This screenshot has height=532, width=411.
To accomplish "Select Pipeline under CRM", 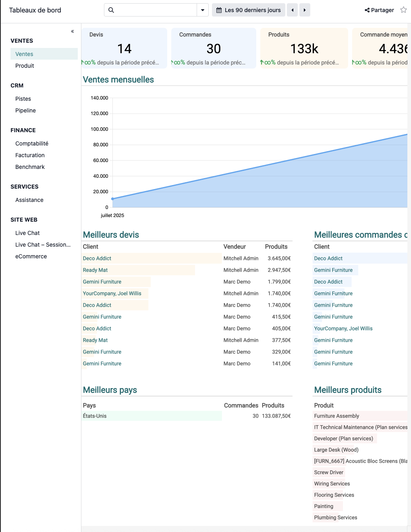I will (x=25, y=110).
